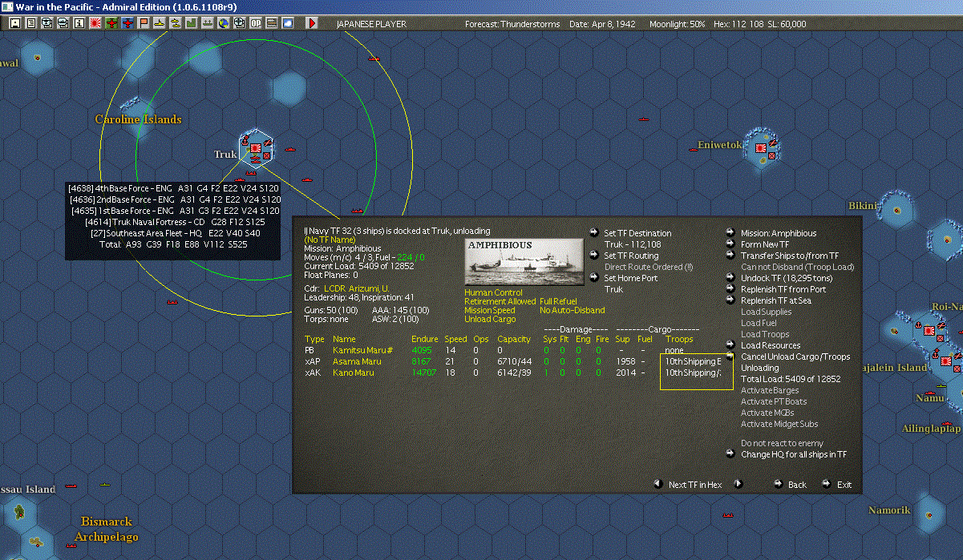Click the next TF in Hex right arrow
The width and height of the screenshot is (963, 560).
pos(738,484)
